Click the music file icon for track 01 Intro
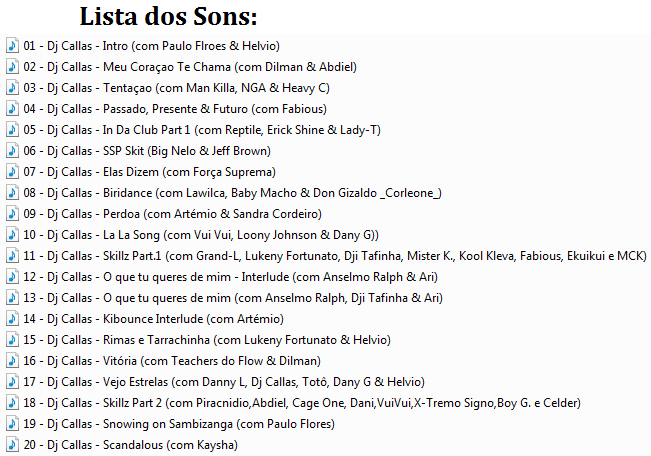The width and height of the screenshot is (651, 456). tap(11, 46)
